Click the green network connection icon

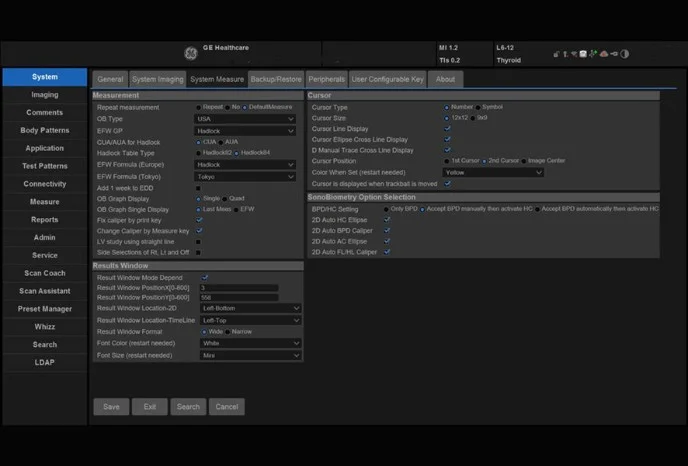click(594, 54)
